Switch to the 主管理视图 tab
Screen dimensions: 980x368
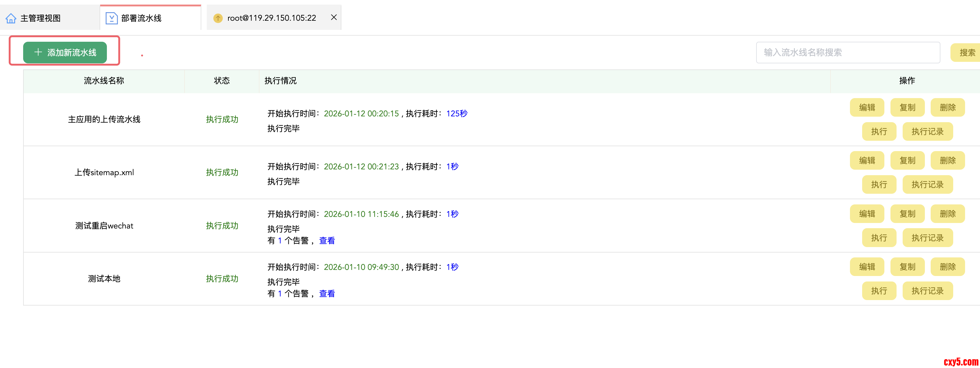40,18
